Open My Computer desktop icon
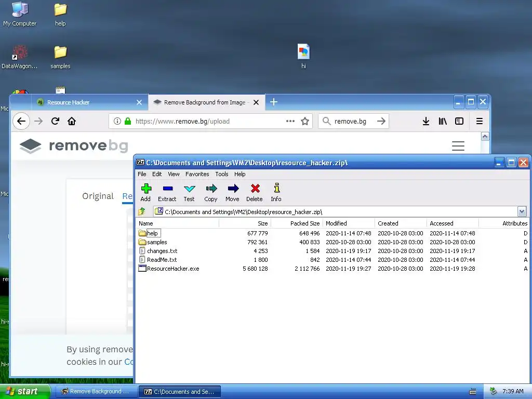Viewport: 532px width, 399px height. (20, 14)
